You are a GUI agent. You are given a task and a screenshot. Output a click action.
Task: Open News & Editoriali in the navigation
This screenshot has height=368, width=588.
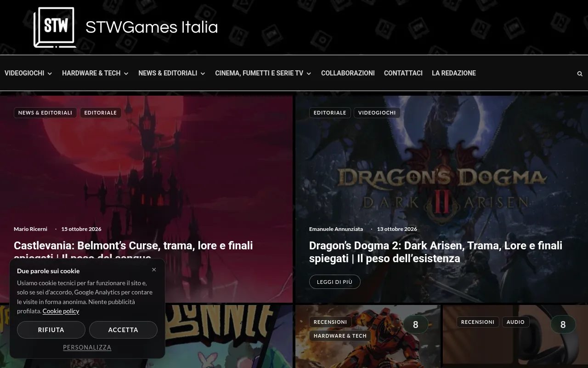[x=168, y=73]
